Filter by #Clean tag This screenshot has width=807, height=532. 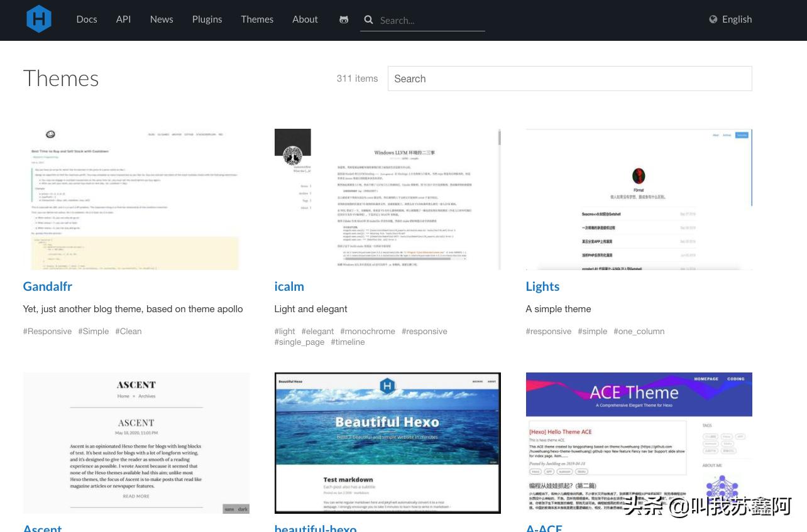pyautogui.click(x=128, y=331)
